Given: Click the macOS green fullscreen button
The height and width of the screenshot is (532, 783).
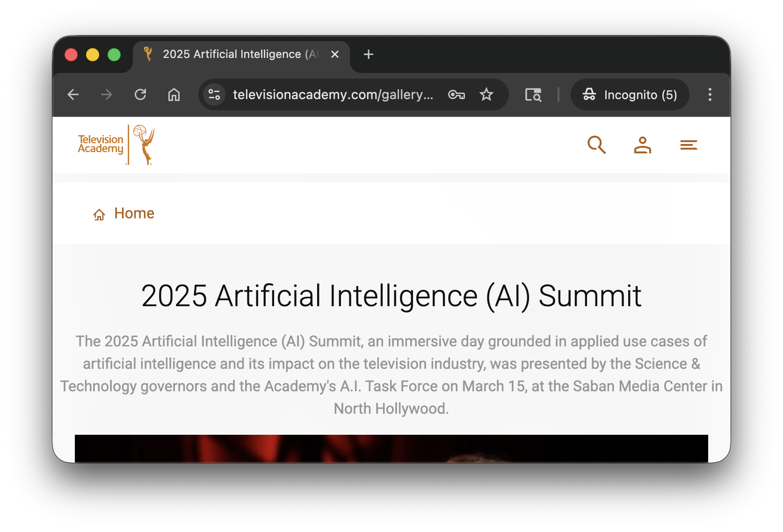Looking at the screenshot, I should (x=114, y=55).
